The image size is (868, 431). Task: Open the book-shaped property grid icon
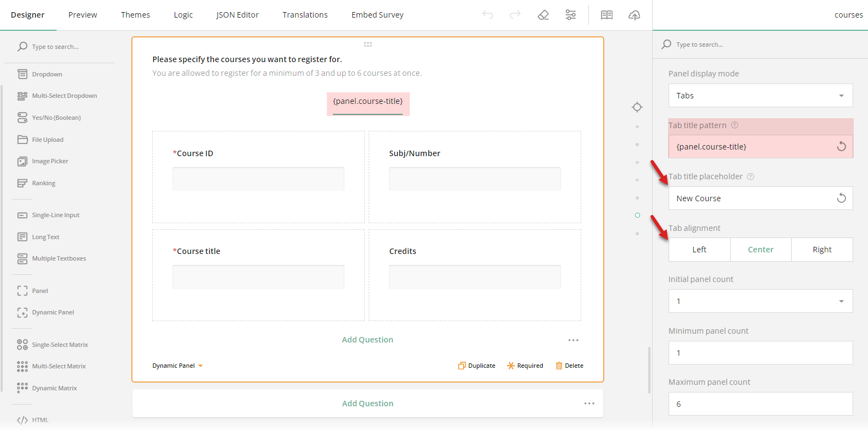[x=607, y=15]
